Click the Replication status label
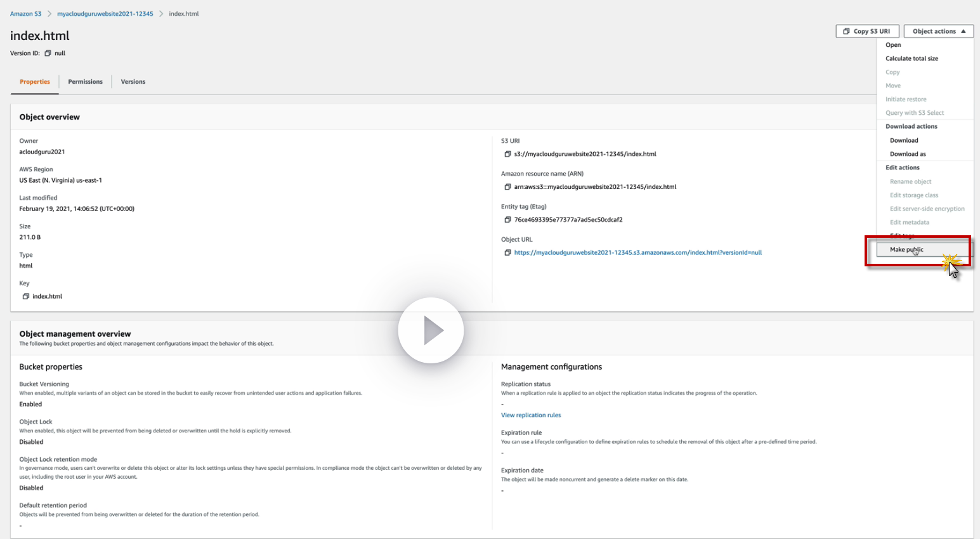 pyautogui.click(x=526, y=384)
